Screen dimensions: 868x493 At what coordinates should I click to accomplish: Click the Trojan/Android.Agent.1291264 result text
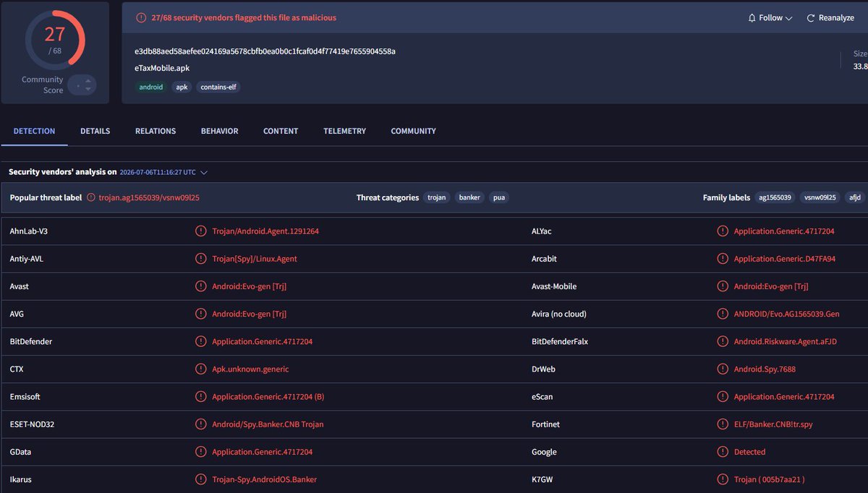[265, 231]
